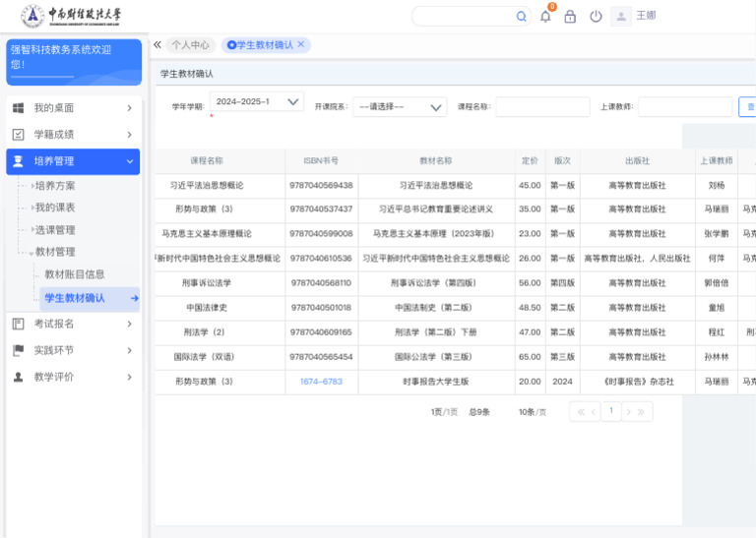Click price cell 65.00
Screen dimensions: 756x538
click(x=530, y=357)
